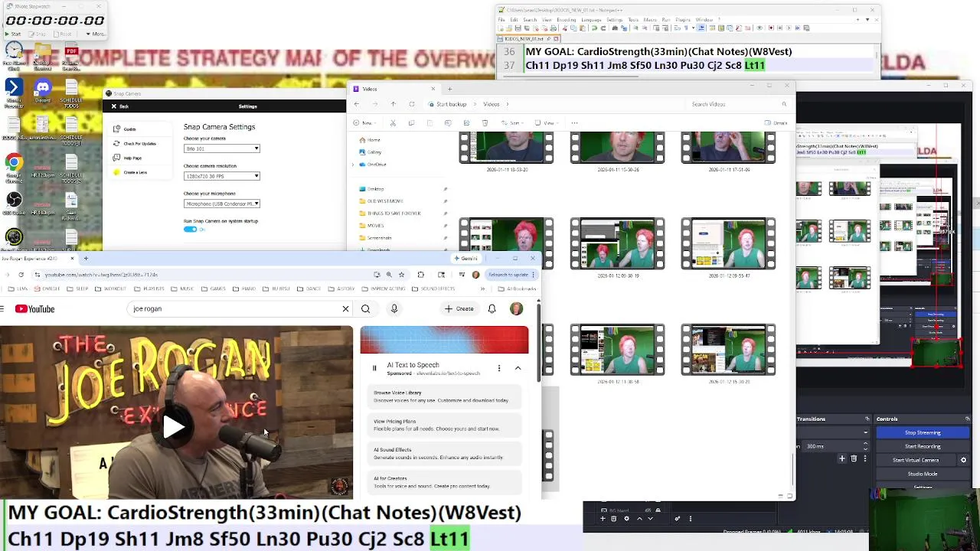Click the YouTube Create button
Viewport: 980px width, 551px height.
pos(459,309)
